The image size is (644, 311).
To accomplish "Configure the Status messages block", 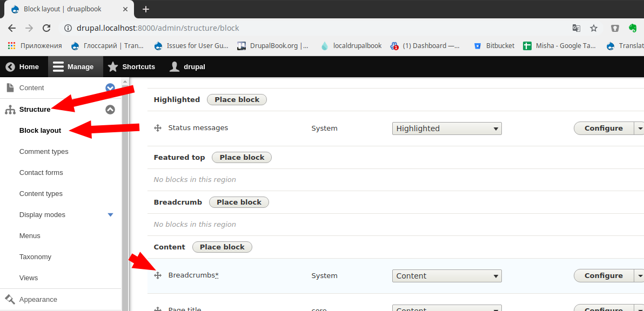I will (x=604, y=129).
